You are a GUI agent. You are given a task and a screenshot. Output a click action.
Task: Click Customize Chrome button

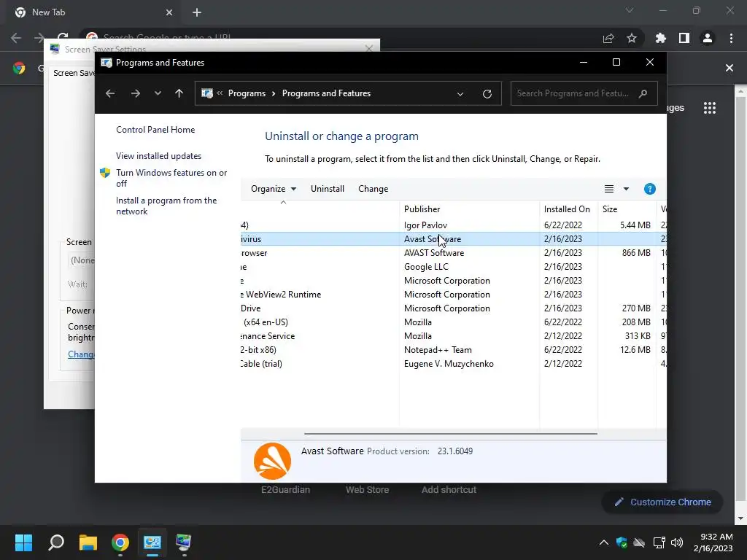coord(662,502)
